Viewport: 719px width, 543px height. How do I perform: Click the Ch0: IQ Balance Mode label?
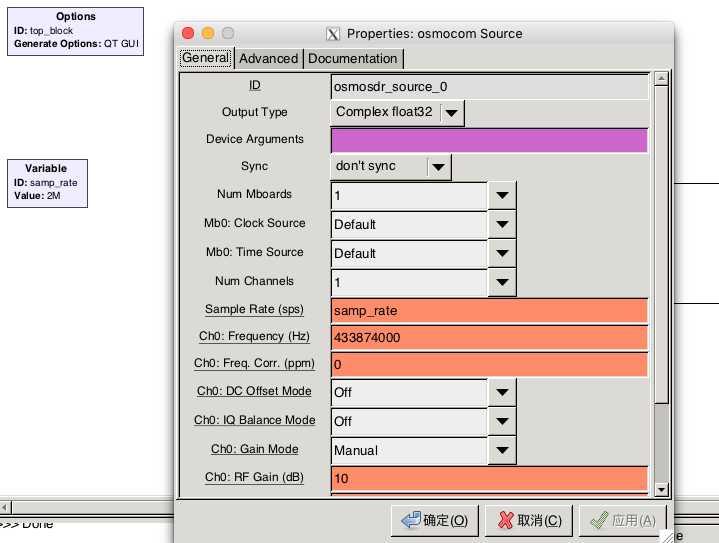tap(254, 420)
